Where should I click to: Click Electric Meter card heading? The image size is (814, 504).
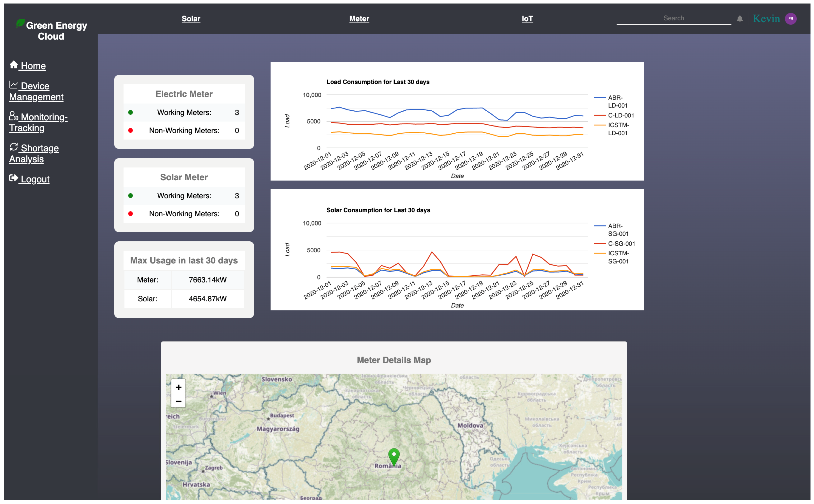[184, 94]
